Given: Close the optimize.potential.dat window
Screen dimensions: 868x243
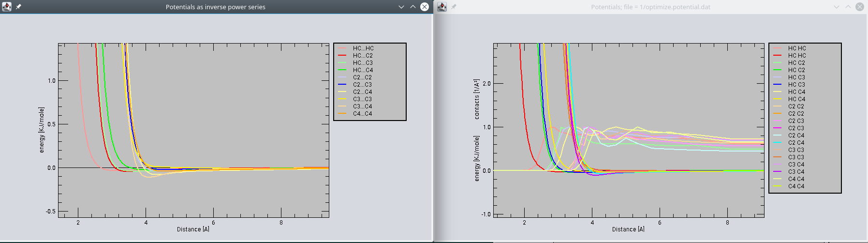Looking at the screenshot, I should point(859,7).
